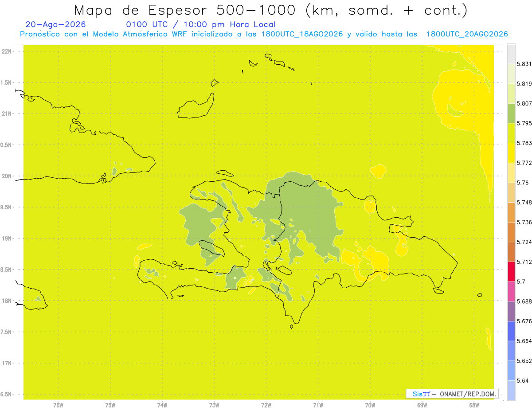Click the 5.831 colorbar value
This screenshot has width=532, height=411.
(x=524, y=64)
